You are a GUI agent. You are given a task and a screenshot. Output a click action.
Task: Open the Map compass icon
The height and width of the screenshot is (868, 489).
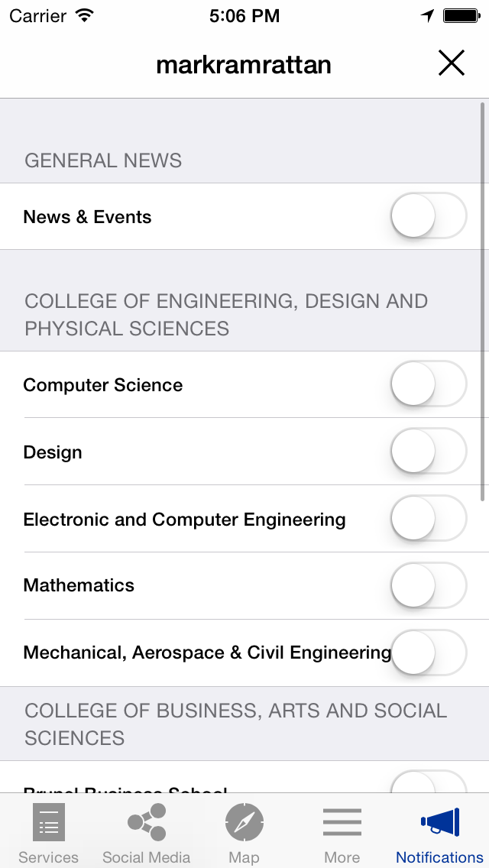(x=244, y=822)
